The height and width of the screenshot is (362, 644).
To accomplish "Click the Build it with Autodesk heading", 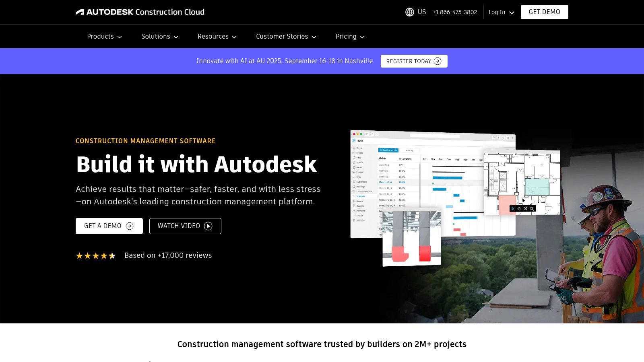I will 196,164.
